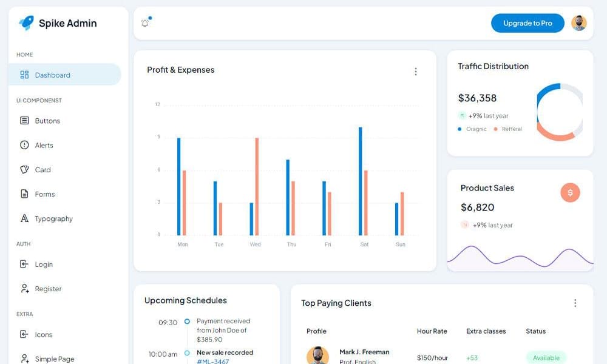Select the Dashboard icon in the sidebar
The width and height of the screenshot is (607, 364).
click(24, 73)
